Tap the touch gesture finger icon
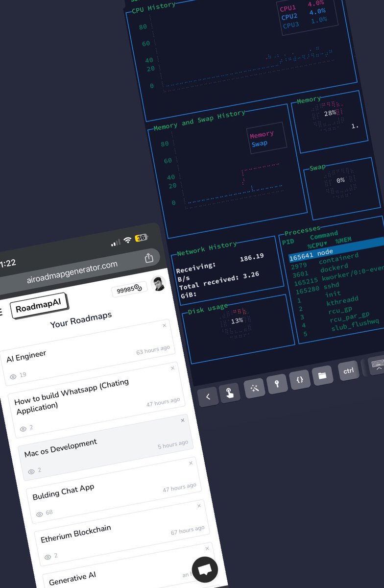Image resolution: width=384 pixels, height=588 pixels. coord(230,393)
